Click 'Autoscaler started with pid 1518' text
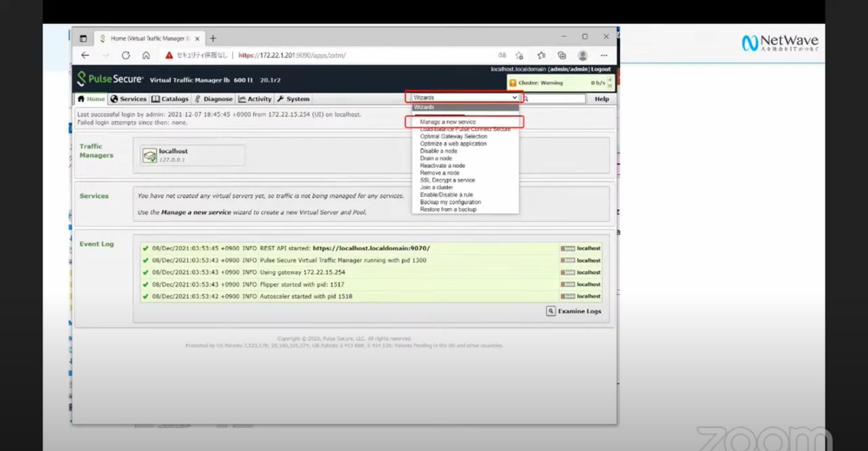The image size is (868, 451). pyautogui.click(x=306, y=296)
